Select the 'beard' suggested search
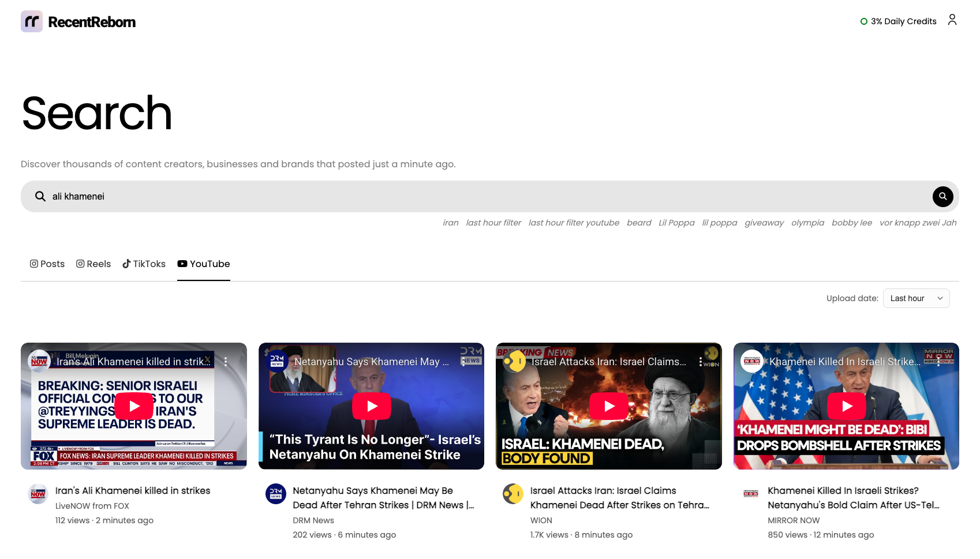The height and width of the screenshot is (559, 980). click(639, 223)
